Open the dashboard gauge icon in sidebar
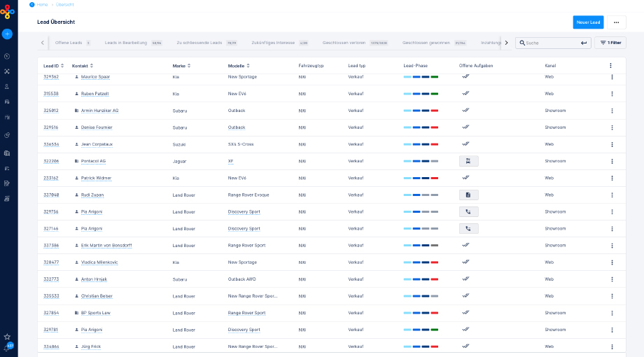The width and height of the screenshot is (644, 357). (7, 56)
